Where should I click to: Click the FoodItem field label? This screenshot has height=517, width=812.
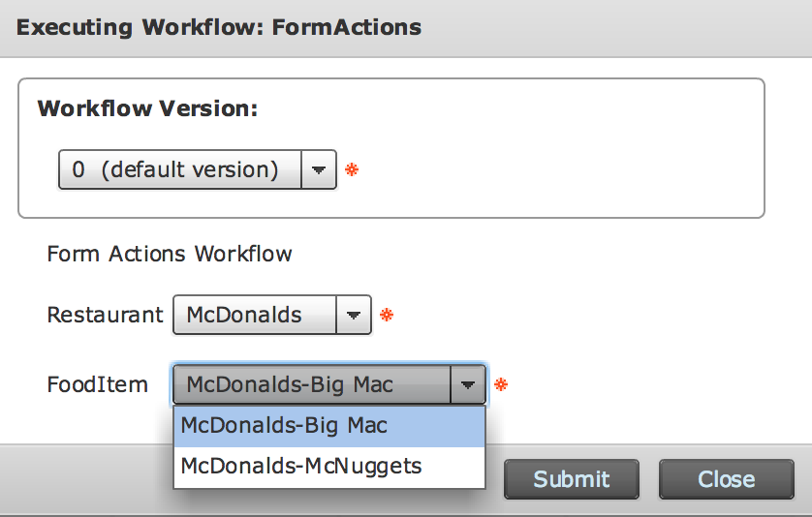pos(97,384)
